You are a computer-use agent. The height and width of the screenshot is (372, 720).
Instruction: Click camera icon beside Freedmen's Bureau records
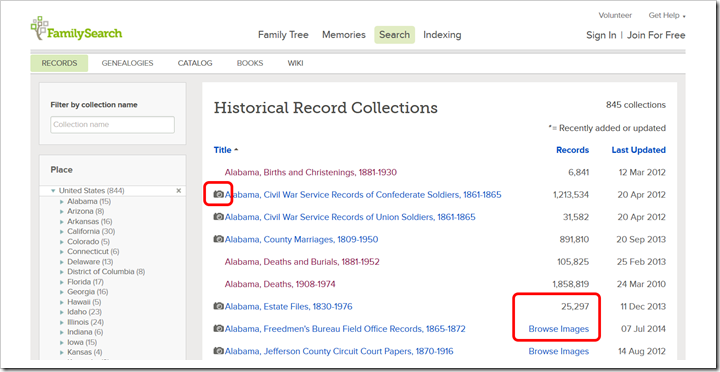point(219,329)
